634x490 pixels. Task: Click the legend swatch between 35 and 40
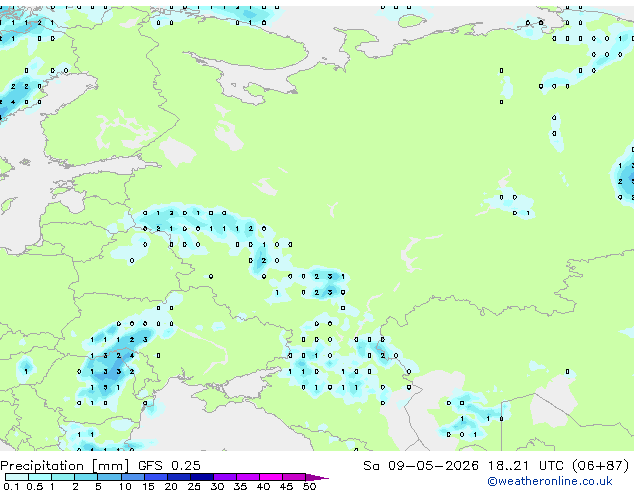248,477
